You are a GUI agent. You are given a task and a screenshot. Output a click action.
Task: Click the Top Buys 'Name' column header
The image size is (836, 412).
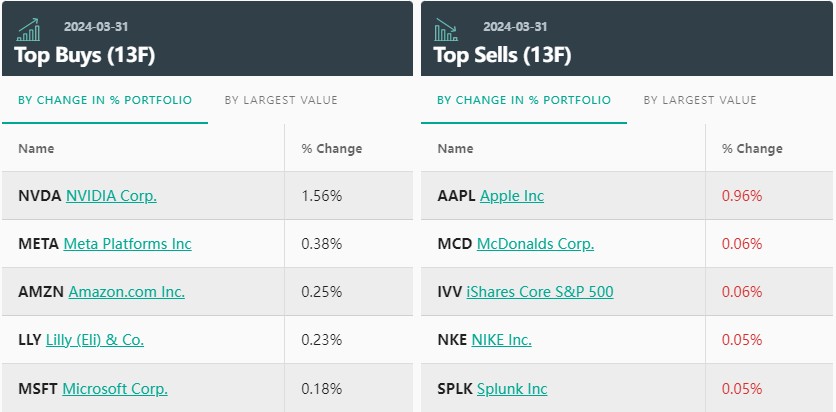pyautogui.click(x=36, y=148)
